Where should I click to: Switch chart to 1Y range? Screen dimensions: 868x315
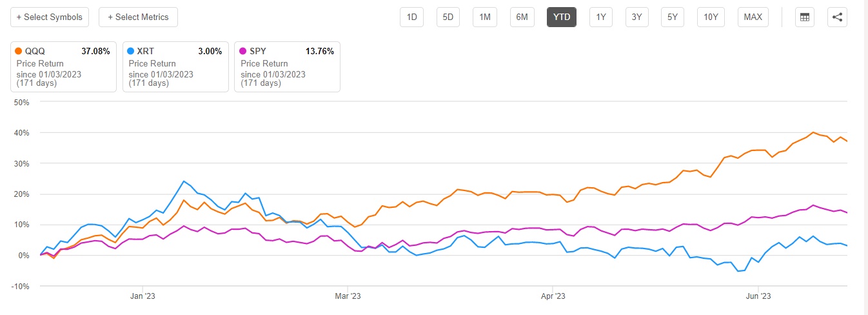[601, 17]
